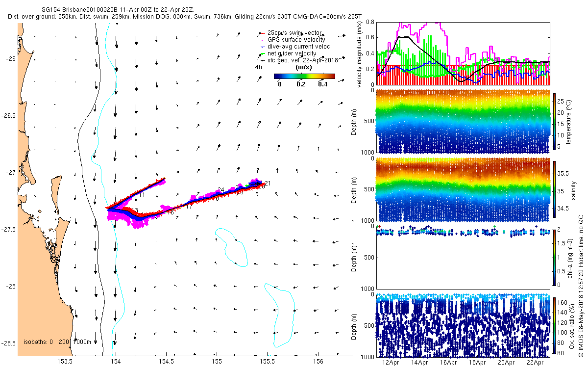Click map longitude label '156'
Image resolution: width=588 pixels, height=368 pixels.
pos(318,362)
